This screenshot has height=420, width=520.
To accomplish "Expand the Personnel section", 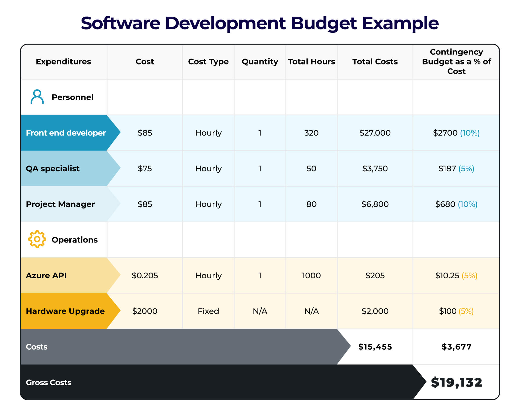I will click(72, 97).
